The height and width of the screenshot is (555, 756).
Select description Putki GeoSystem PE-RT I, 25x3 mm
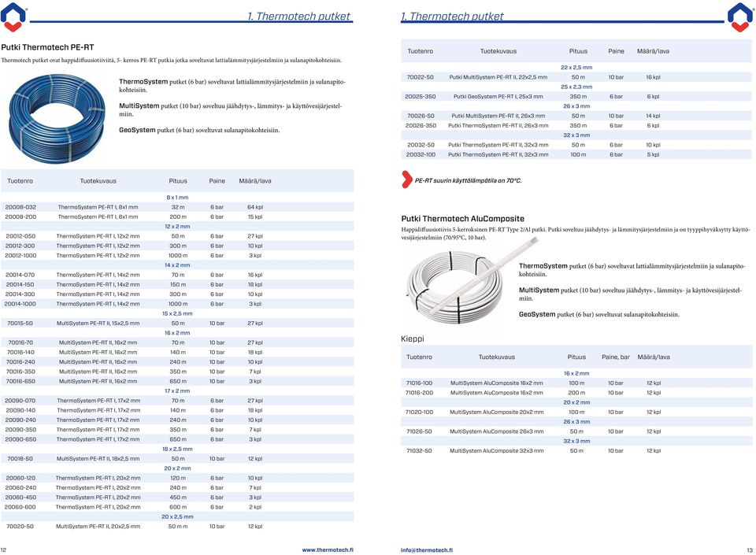[x=498, y=96]
